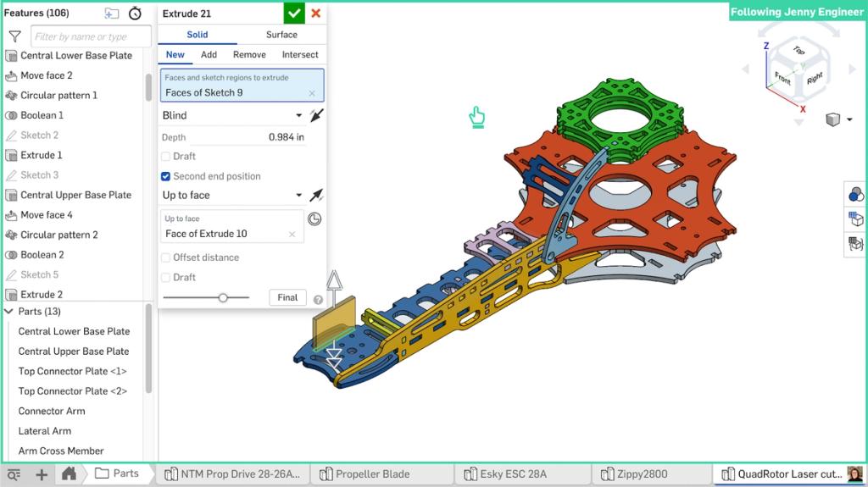
Task: Click the filter by name input field
Action: [91, 36]
